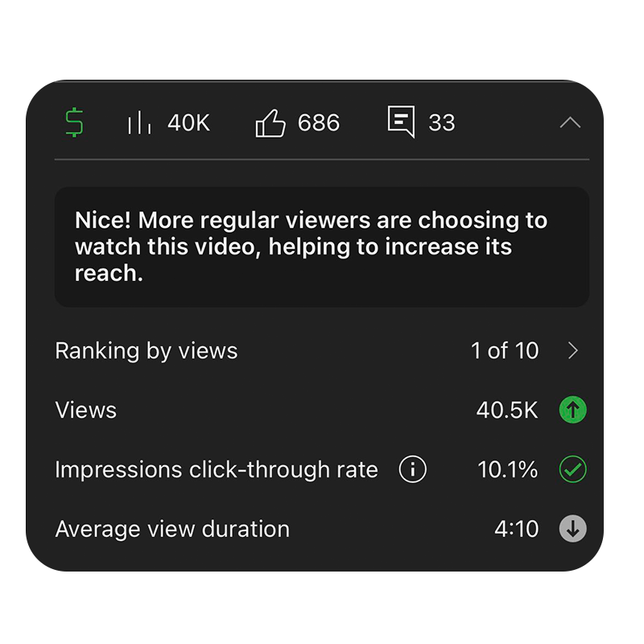This screenshot has width=644, height=644.
Task: Click the green up arrow beside Views
Action: [572, 410]
